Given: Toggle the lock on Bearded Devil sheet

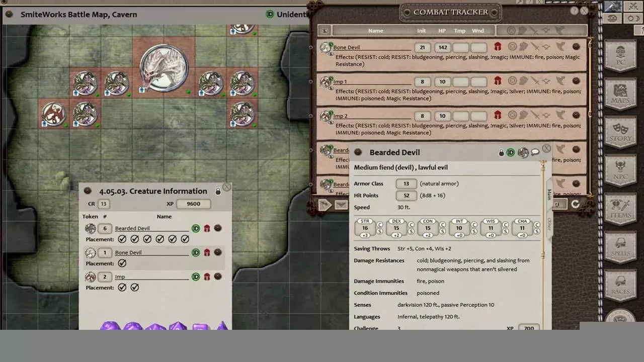Looking at the screenshot, I should (x=501, y=152).
